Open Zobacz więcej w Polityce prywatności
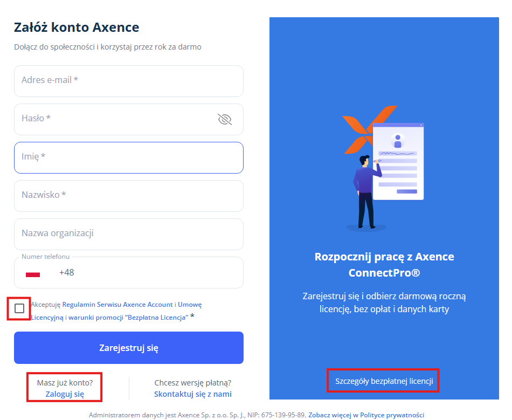 tap(366, 415)
